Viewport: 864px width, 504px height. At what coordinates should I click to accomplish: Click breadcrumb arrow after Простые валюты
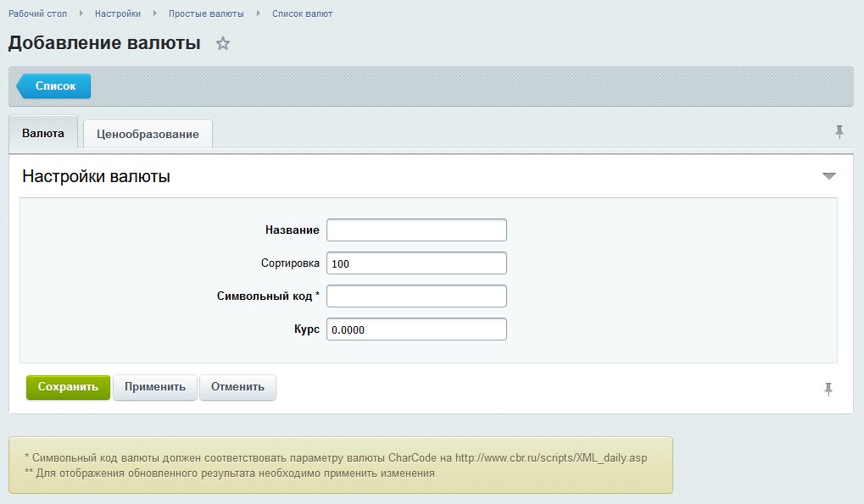tap(258, 14)
